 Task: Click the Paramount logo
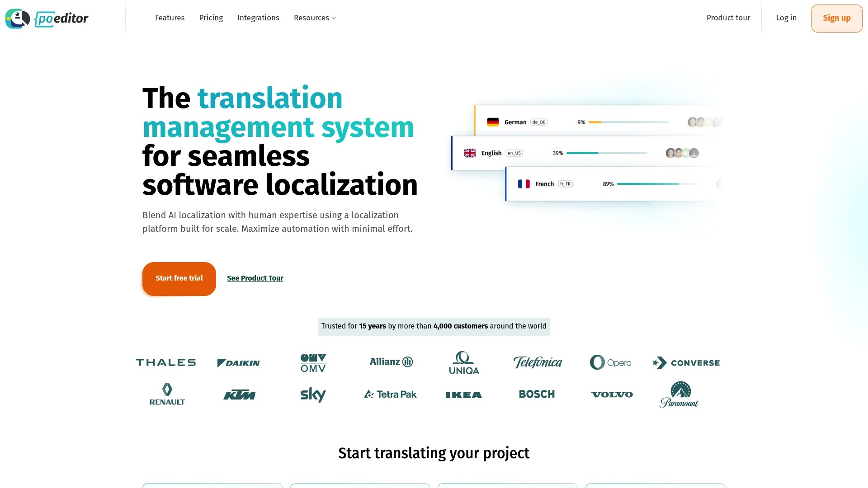click(x=679, y=394)
